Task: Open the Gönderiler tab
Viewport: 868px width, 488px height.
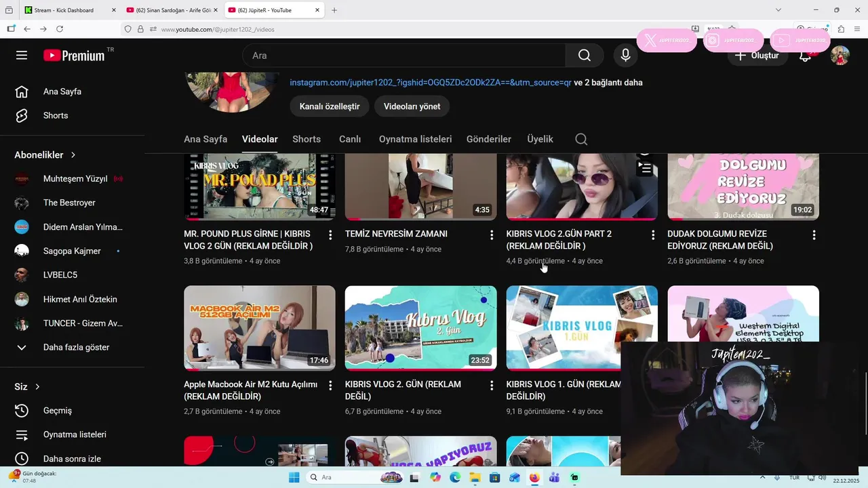Action: (489, 139)
